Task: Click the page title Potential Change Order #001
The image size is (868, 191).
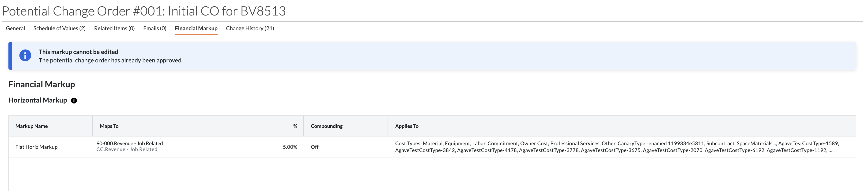Action: [x=144, y=11]
